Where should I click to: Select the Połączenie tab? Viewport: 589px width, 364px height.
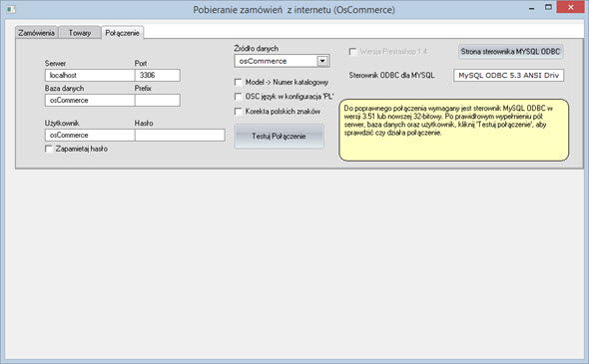click(122, 33)
